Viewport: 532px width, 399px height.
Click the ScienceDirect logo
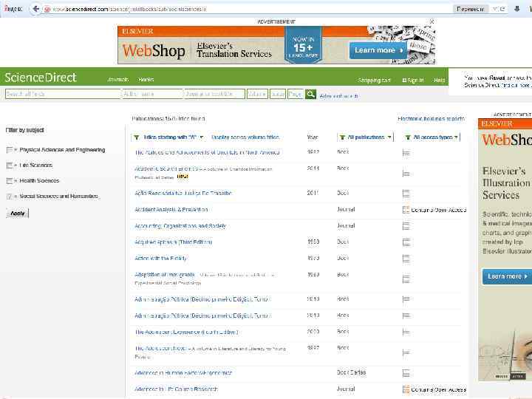pos(41,78)
